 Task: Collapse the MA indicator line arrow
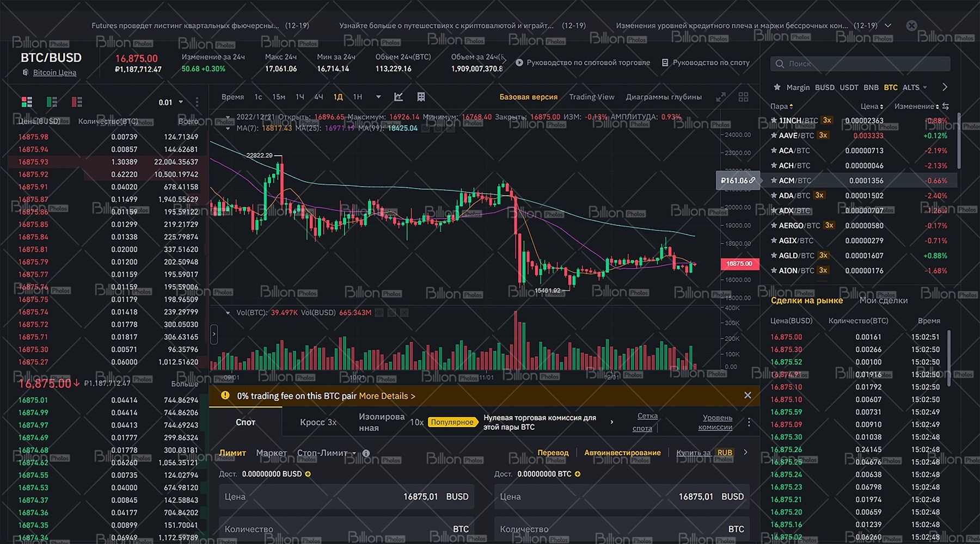[228, 128]
